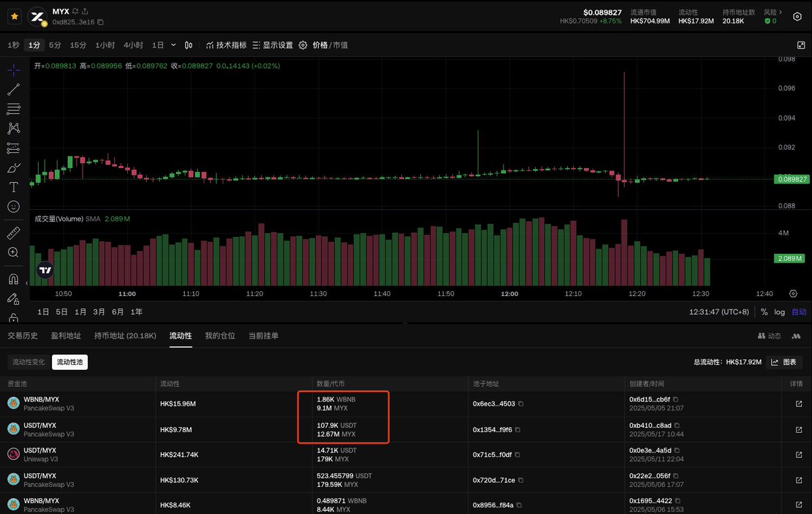Select the 1分 chart interval

[34, 45]
